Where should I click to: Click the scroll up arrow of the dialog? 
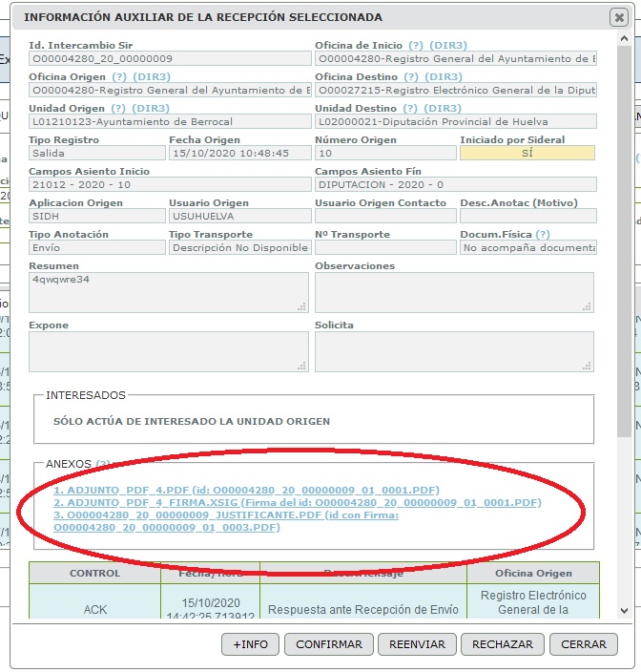[x=624, y=38]
